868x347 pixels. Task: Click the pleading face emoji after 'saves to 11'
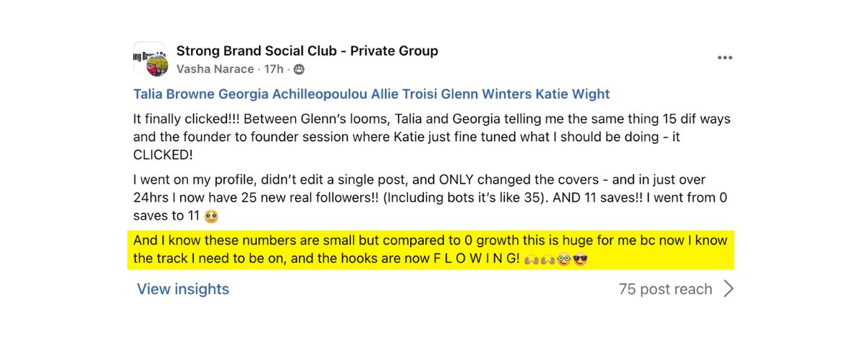pos(211,215)
